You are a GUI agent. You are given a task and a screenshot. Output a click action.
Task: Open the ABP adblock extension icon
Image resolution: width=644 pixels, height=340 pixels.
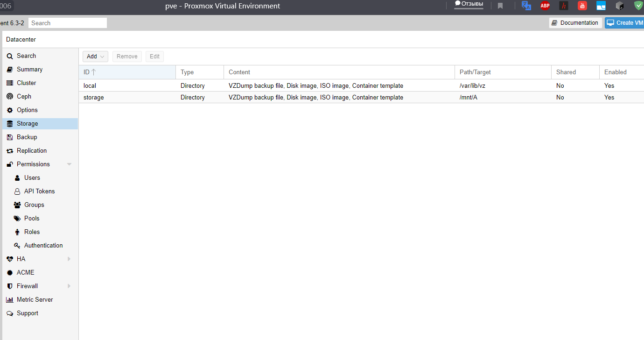pyautogui.click(x=545, y=6)
